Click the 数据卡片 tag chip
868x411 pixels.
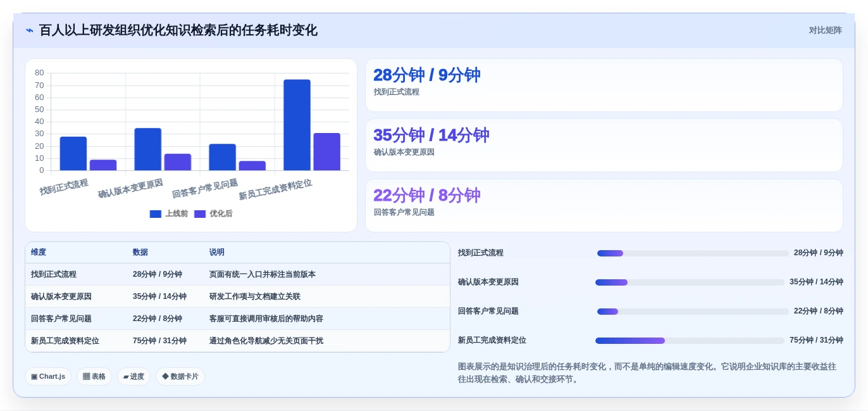[180, 376]
